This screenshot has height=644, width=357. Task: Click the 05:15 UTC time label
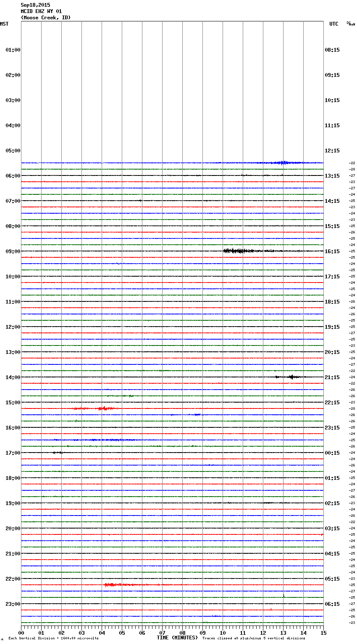[x=332, y=579]
